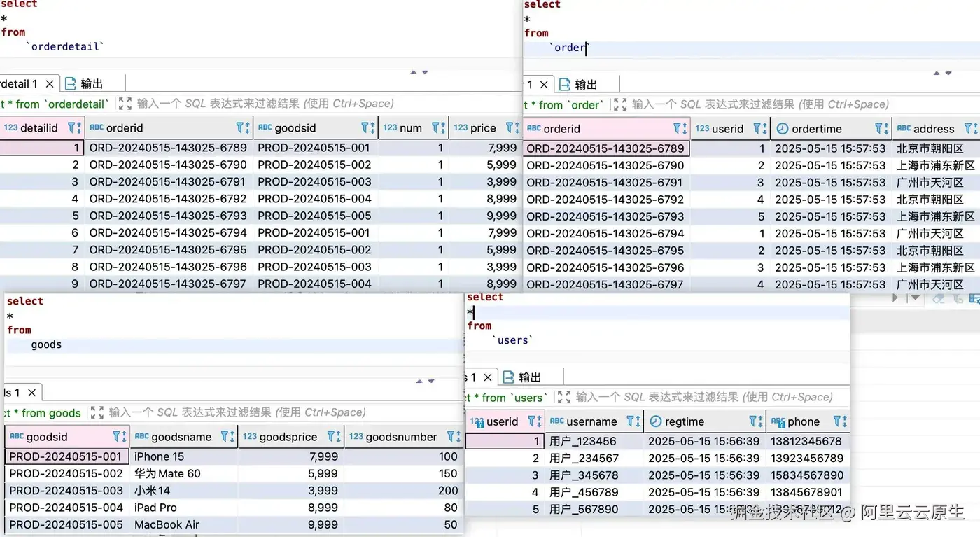This screenshot has height=537, width=980.
Task: Click the panel resize arrows above the goods results
Action: tap(425, 381)
